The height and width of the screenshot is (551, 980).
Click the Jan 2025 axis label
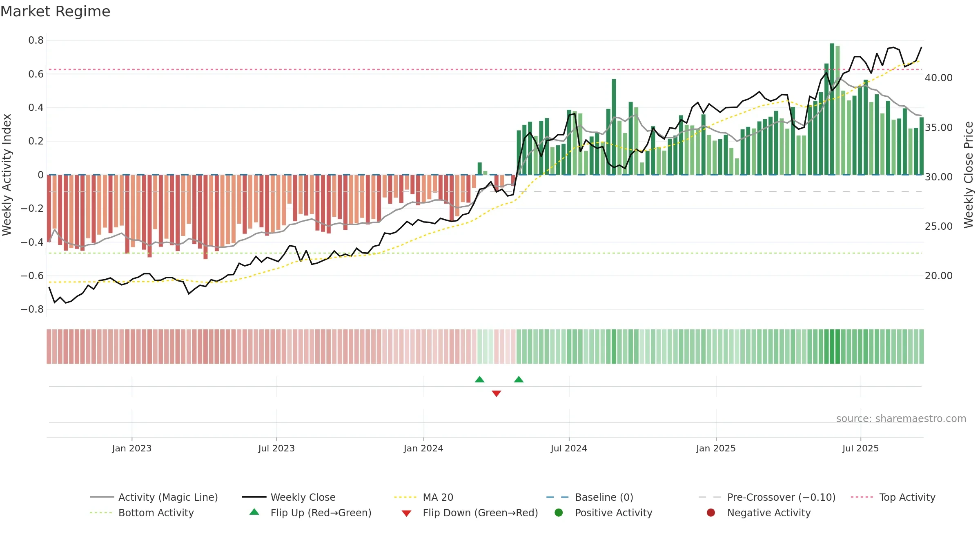[716, 448]
